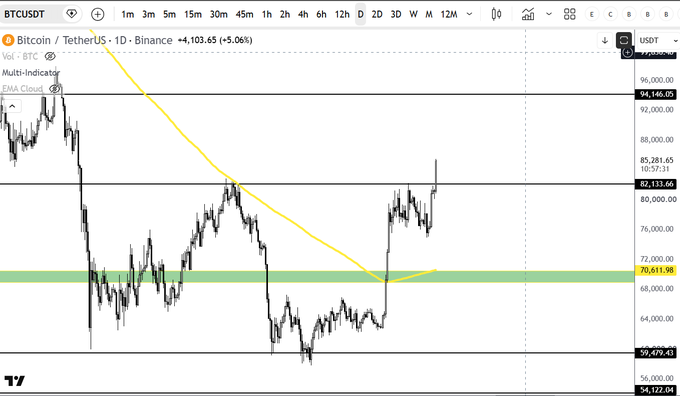Screen dimensions: 680x396
Task: Click the +4,103.65 (+5.06%) change value
Action: pos(215,40)
